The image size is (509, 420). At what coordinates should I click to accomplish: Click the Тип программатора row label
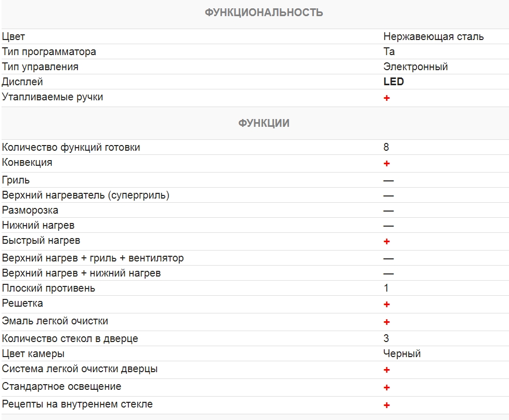coord(49,52)
